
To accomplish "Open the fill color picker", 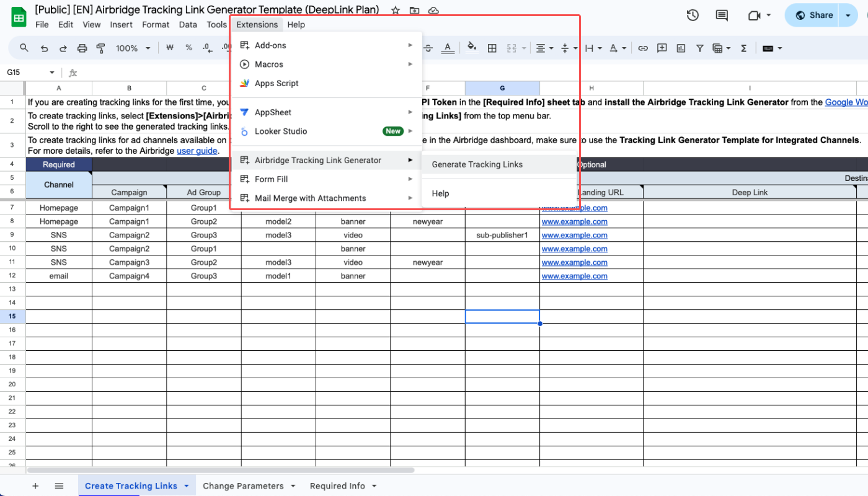I will [x=472, y=48].
